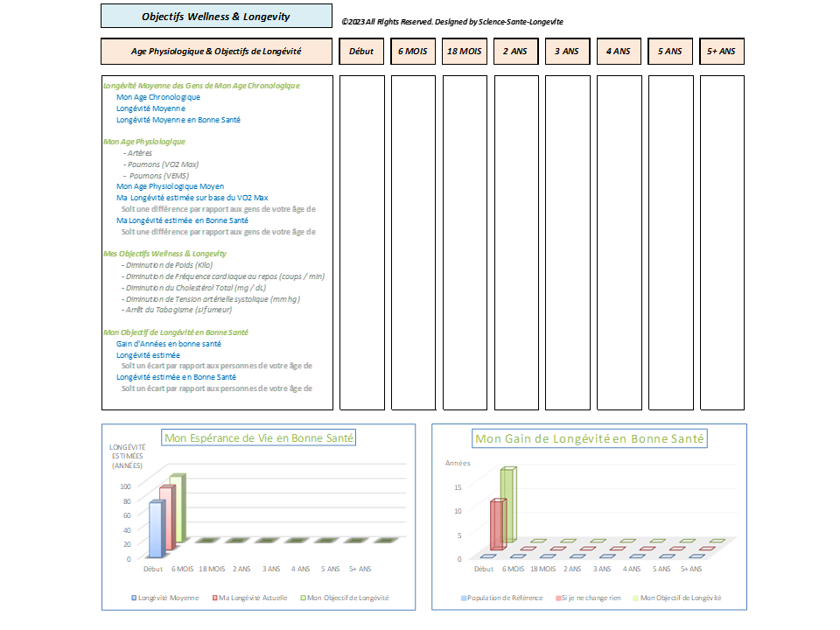
Task: Click the tall green bar in right chart
Action: tap(508, 504)
